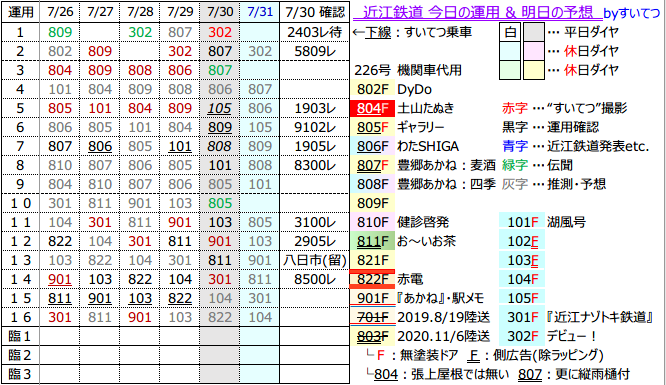Click the 104F legend cell
Screen dimensions: 666x385
pyautogui.click(x=522, y=279)
